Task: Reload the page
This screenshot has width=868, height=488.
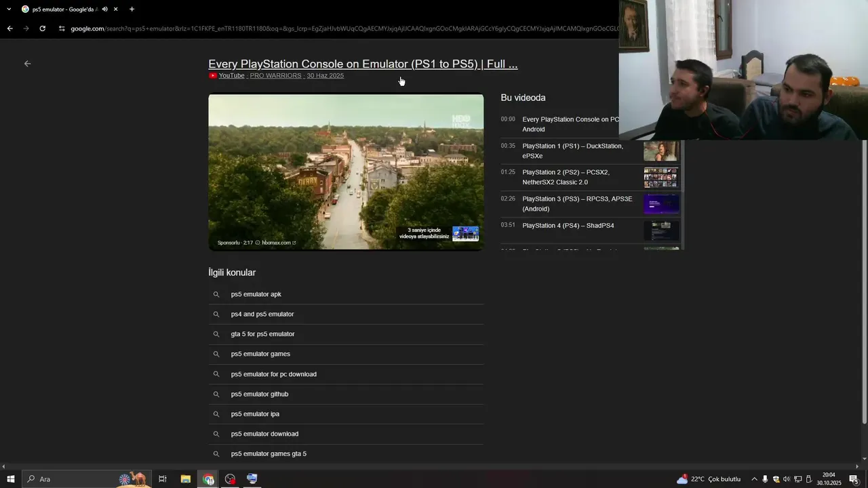Action: coord(42,28)
